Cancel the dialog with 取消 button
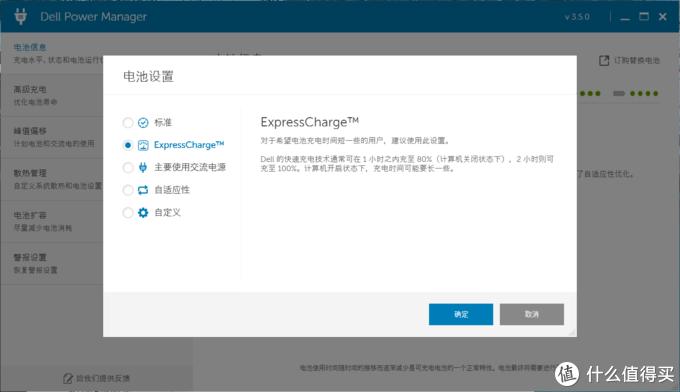Viewport: 680px width, 392px height. (532, 314)
